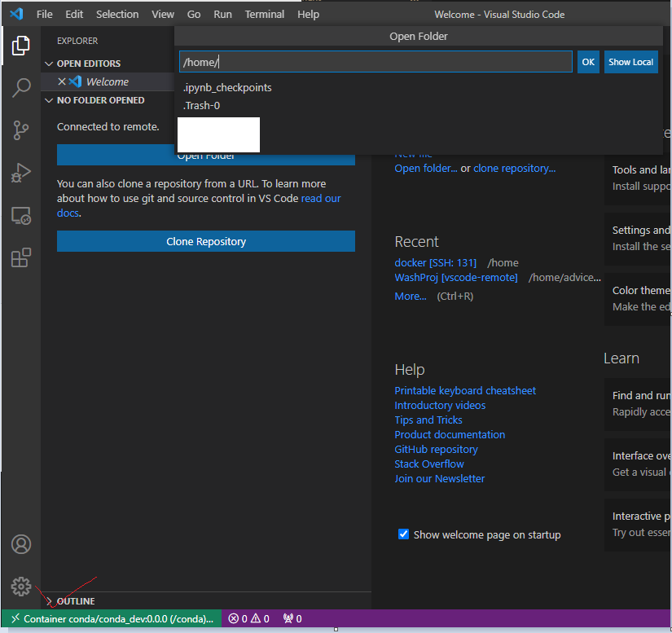Open the Extensions view
Viewport: 672px width, 633px height.
point(20,257)
